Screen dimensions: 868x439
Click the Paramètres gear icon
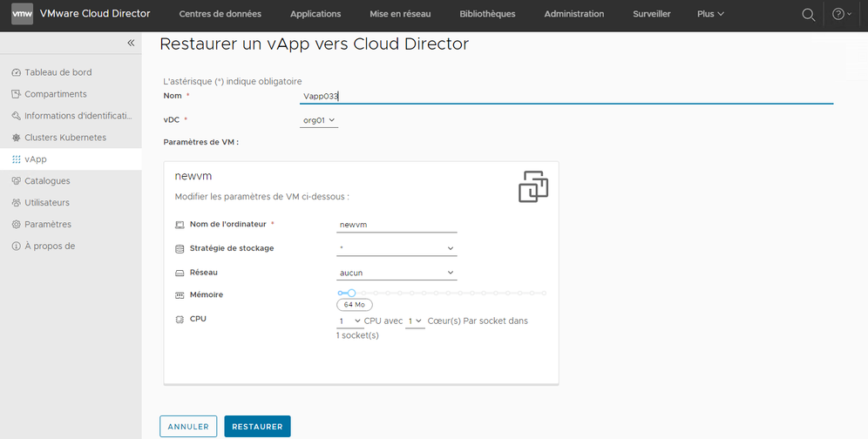[16, 224]
